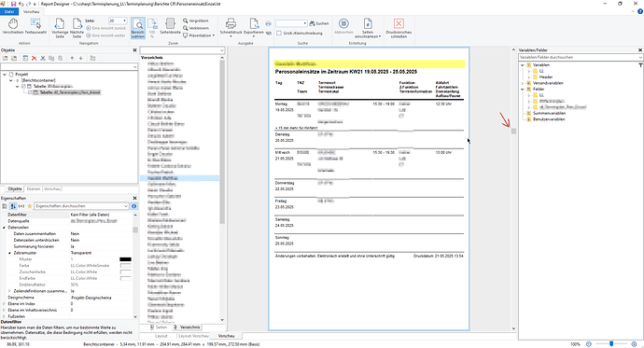
Task: Select the Verschieben hand tool
Action: click(x=13, y=27)
